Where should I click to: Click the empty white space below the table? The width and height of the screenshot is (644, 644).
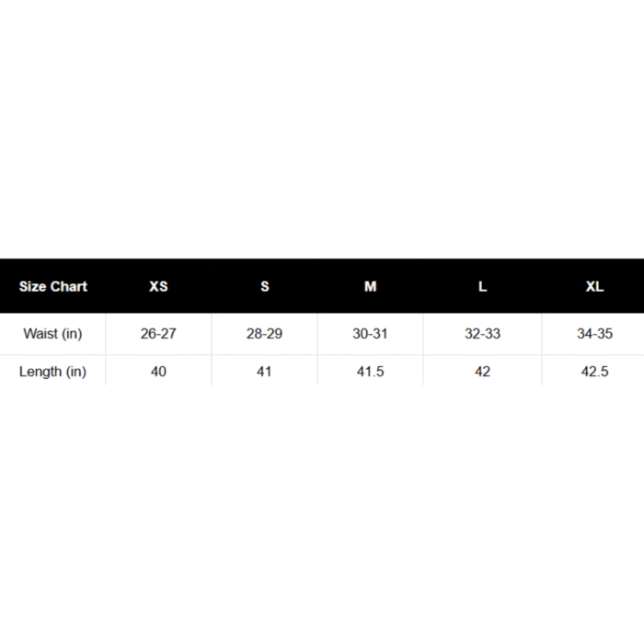click(x=322, y=515)
